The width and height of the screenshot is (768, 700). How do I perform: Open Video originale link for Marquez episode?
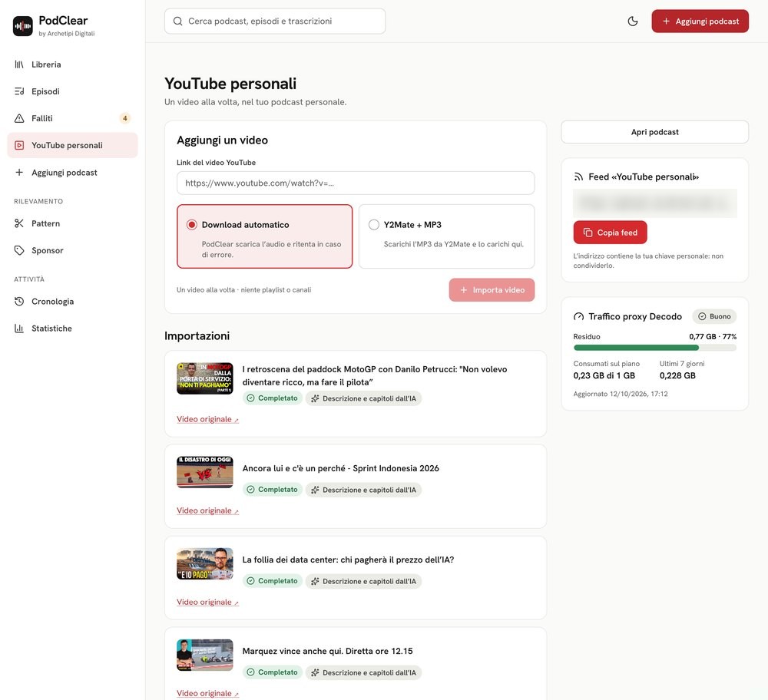[207, 693]
